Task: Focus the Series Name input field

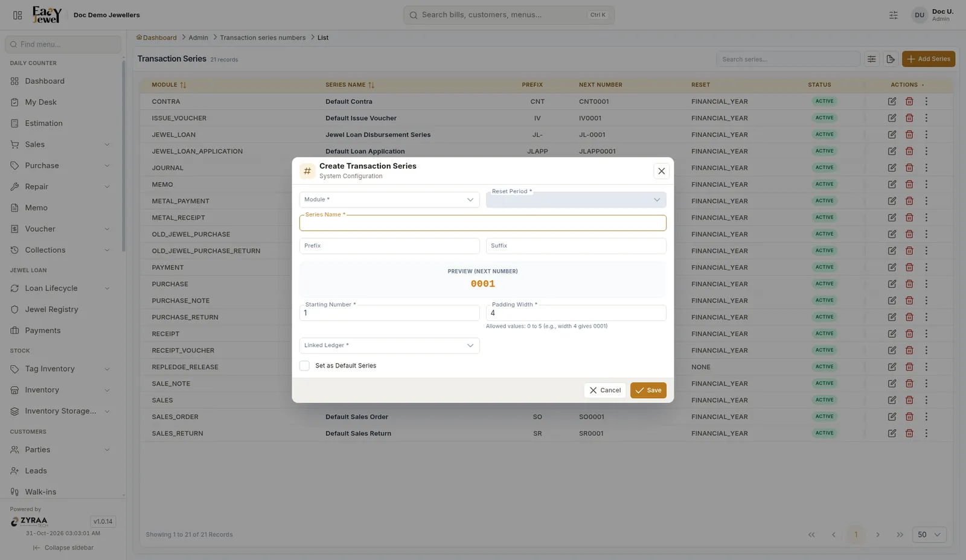Action: click(x=483, y=223)
